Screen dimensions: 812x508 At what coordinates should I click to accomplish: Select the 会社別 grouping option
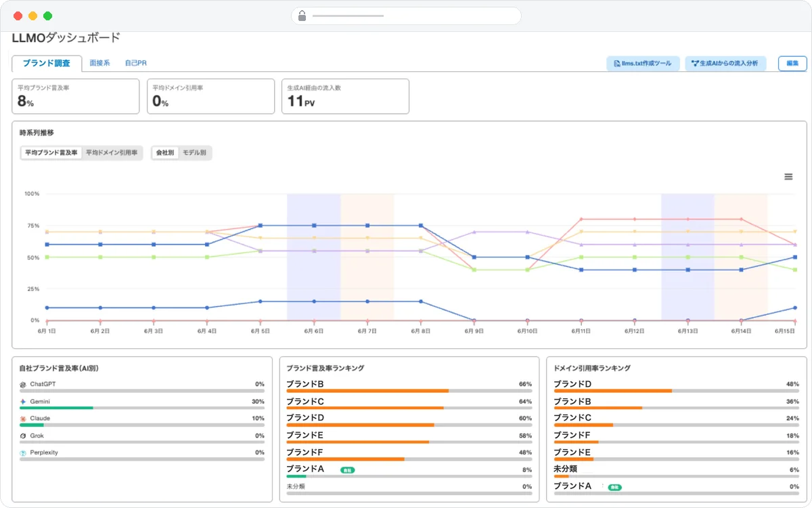click(x=165, y=153)
